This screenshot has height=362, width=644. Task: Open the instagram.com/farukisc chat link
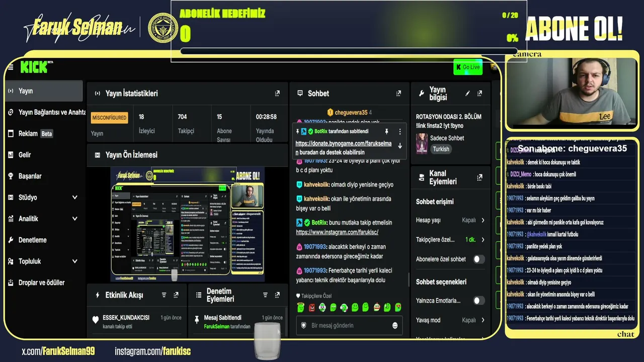point(337,232)
